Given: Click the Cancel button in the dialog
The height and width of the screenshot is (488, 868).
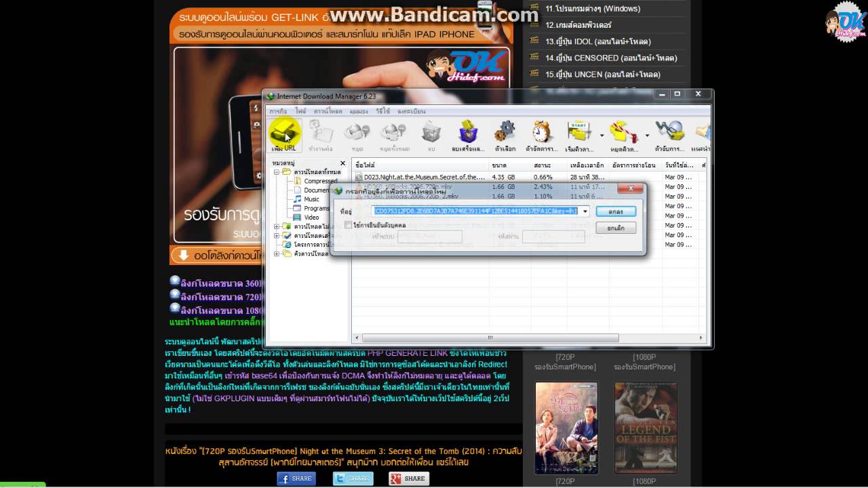Looking at the screenshot, I should (x=616, y=228).
